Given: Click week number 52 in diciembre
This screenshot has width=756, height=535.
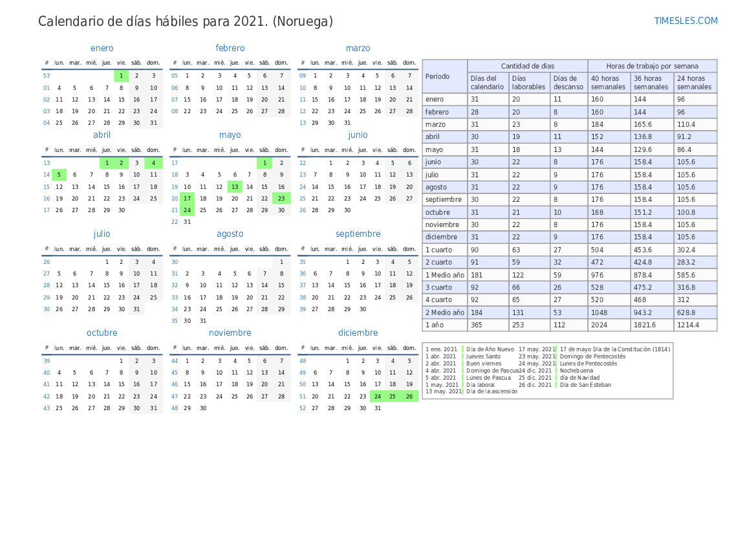Looking at the screenshot, I should pos(302,408).
